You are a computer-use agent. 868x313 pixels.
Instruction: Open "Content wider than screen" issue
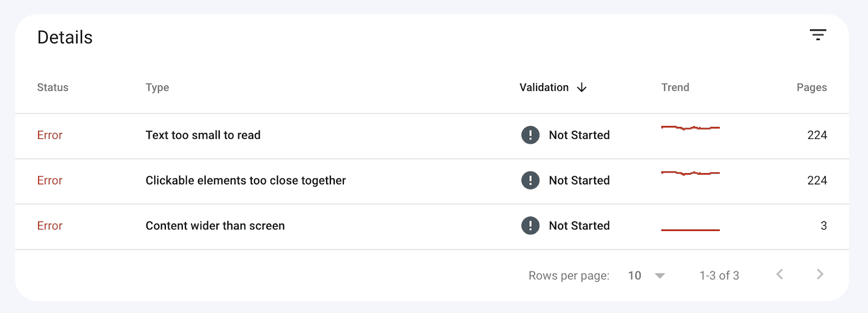coord(215,226)
